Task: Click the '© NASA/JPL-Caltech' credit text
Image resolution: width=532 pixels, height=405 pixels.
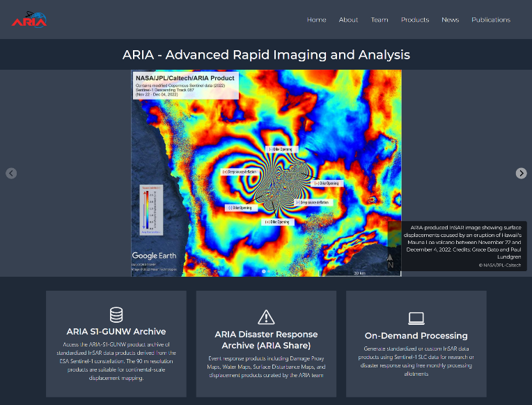Action: coord(500,265)
